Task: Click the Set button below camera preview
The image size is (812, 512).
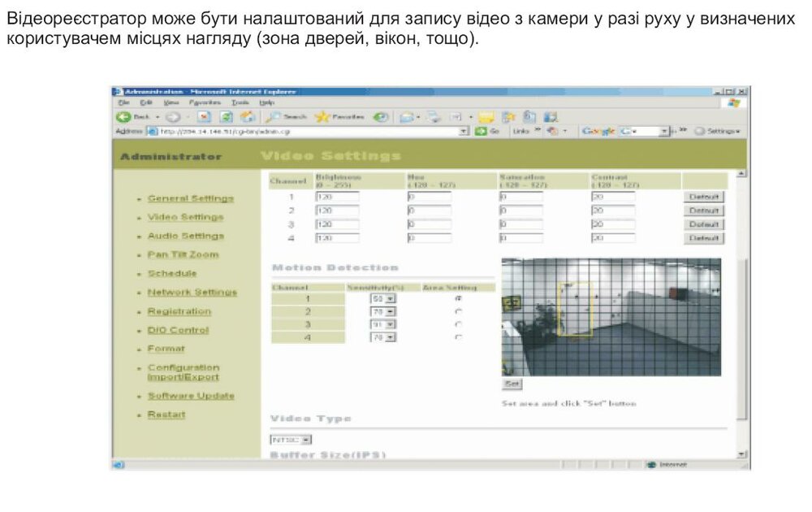Action: [512, 384]
